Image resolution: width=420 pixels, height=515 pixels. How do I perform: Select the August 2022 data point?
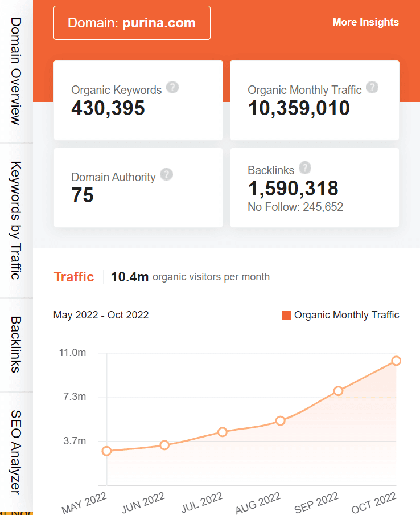280,421
